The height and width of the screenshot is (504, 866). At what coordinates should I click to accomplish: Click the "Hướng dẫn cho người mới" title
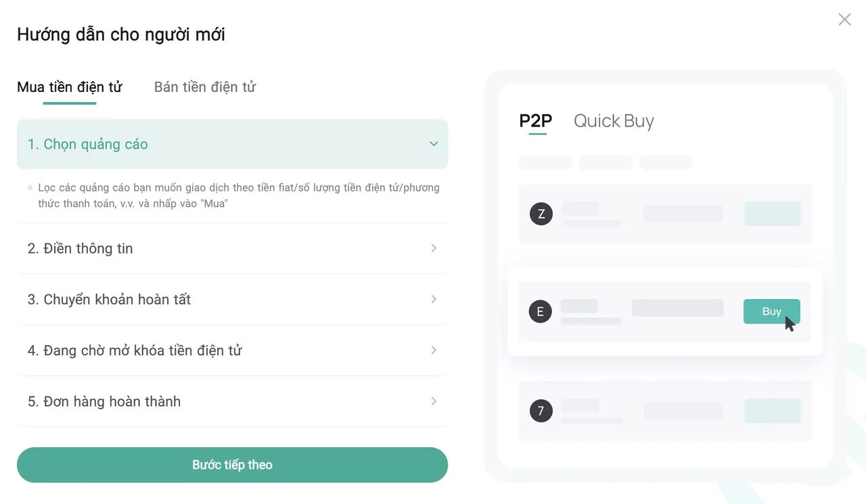121,34
